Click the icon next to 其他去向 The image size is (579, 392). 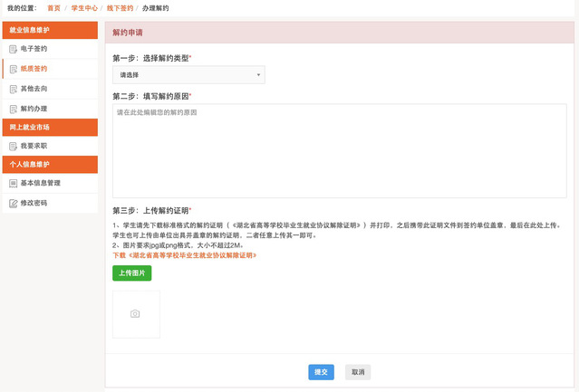[x=12, y=89]
